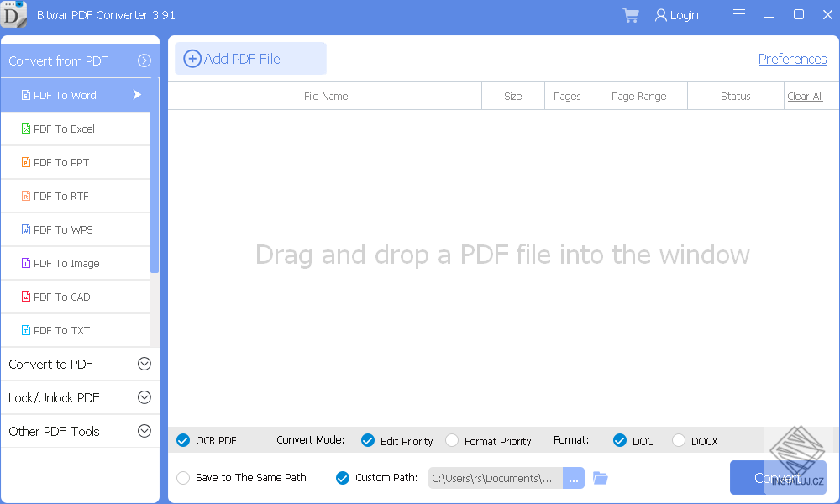Click the orange PDF To PPT icon
The width and height of the screenshot is (840, 504).
point(26,162)
